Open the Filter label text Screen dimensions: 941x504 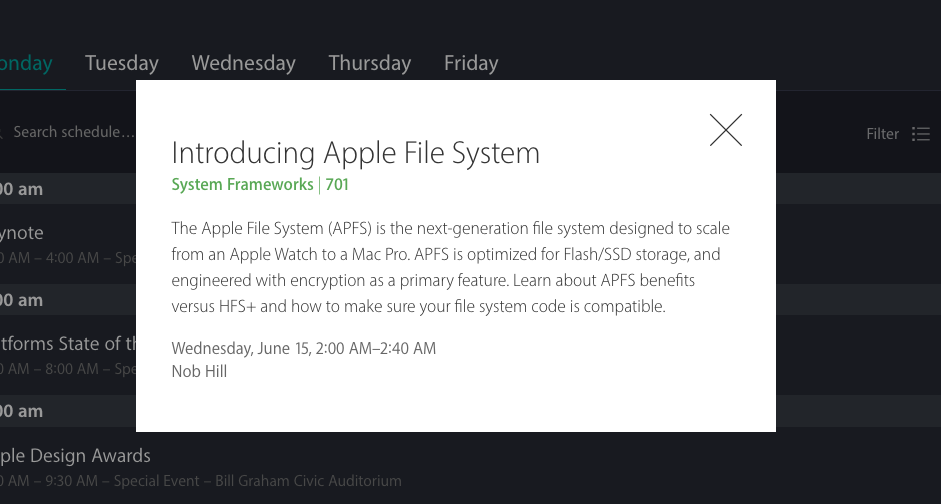tap(882, 134)
